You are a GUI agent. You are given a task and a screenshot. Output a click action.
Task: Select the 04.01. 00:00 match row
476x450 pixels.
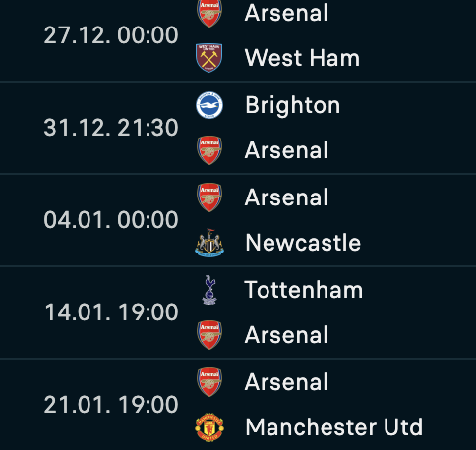tap(238, 220)
